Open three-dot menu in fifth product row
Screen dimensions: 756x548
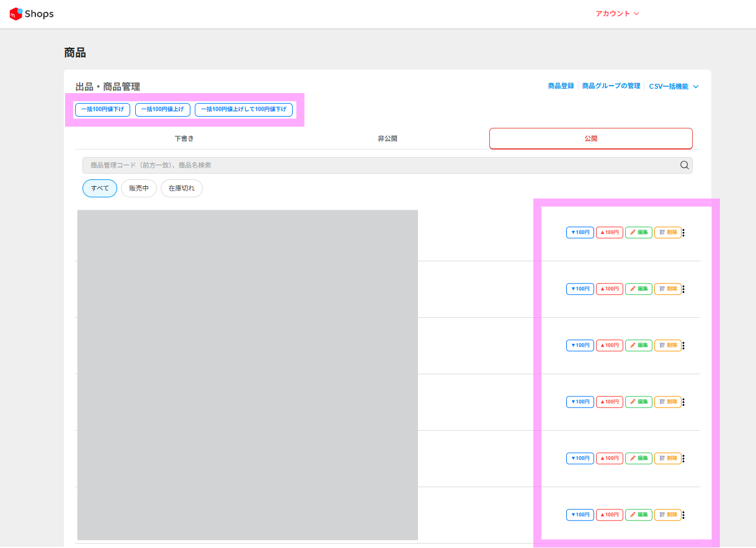pos(683,458)
